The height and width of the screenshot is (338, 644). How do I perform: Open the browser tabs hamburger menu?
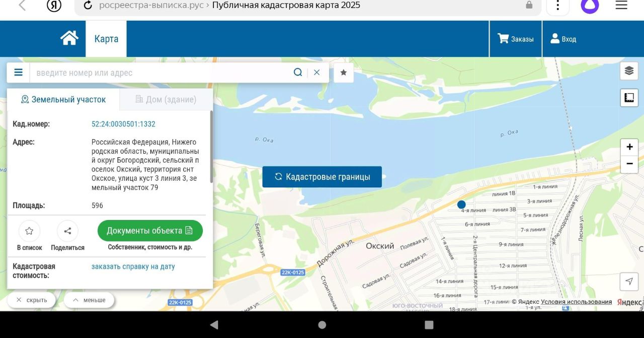pos(622,5)
